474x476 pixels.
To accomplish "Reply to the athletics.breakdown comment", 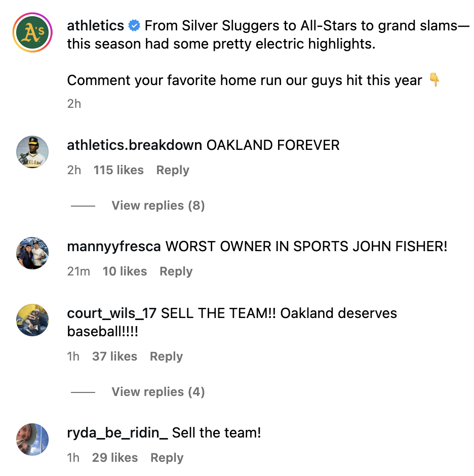I will click(x=173, y=170).
